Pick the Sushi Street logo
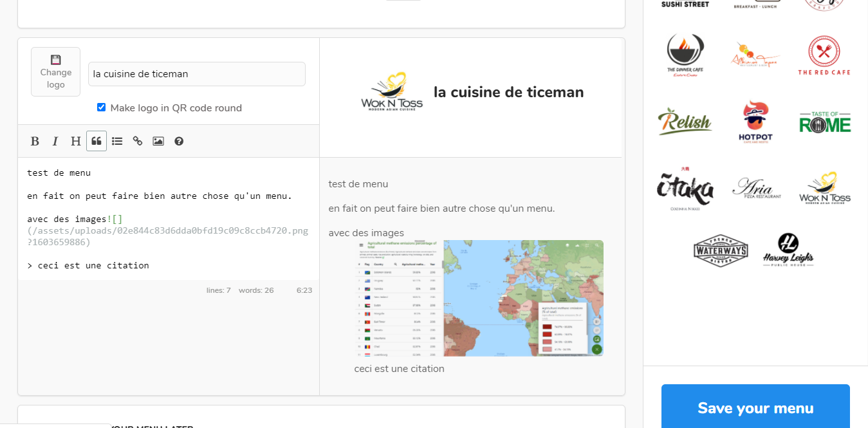The height and width of the screenshot is (428, 868). tap(685, 5)
